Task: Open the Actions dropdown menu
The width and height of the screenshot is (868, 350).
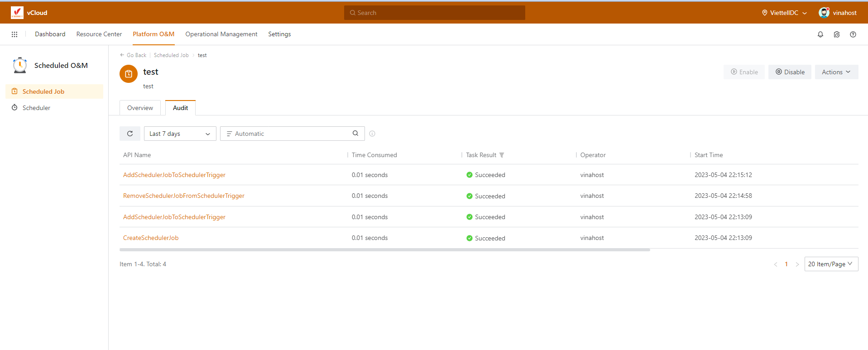Action: (836, 72)
